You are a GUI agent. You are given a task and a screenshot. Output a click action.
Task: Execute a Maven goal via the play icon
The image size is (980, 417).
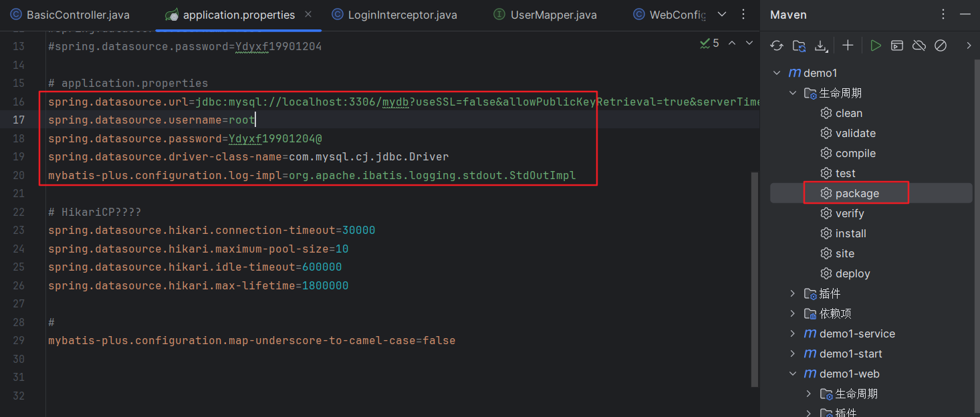point(896,45)
